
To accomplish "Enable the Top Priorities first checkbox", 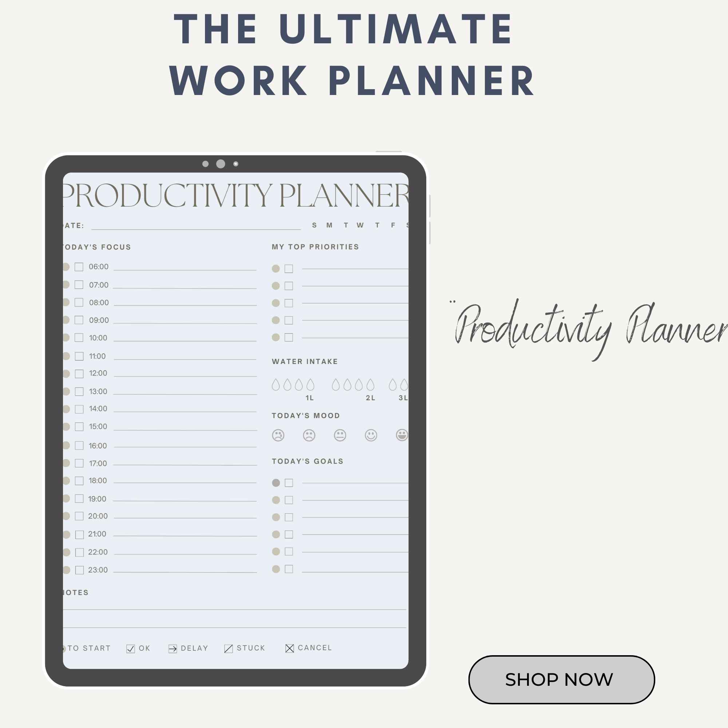I will (289, 269).
